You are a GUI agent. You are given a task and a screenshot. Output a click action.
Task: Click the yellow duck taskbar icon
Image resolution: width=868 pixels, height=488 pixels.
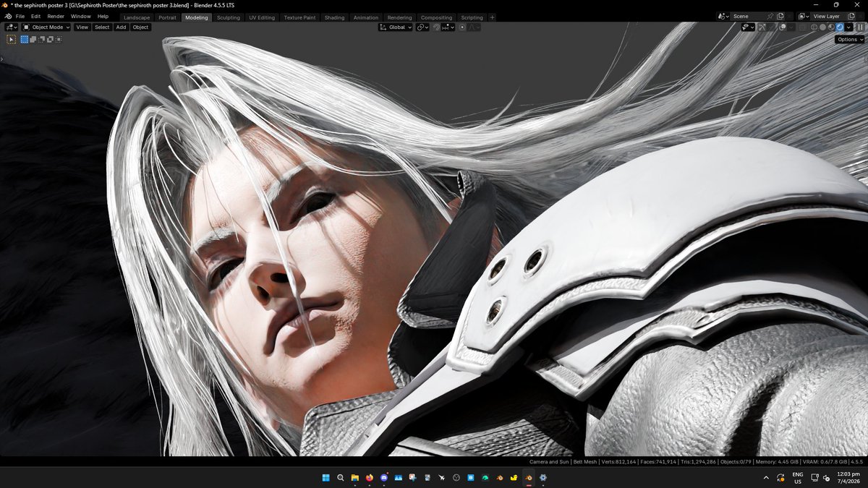coord(514,478)
